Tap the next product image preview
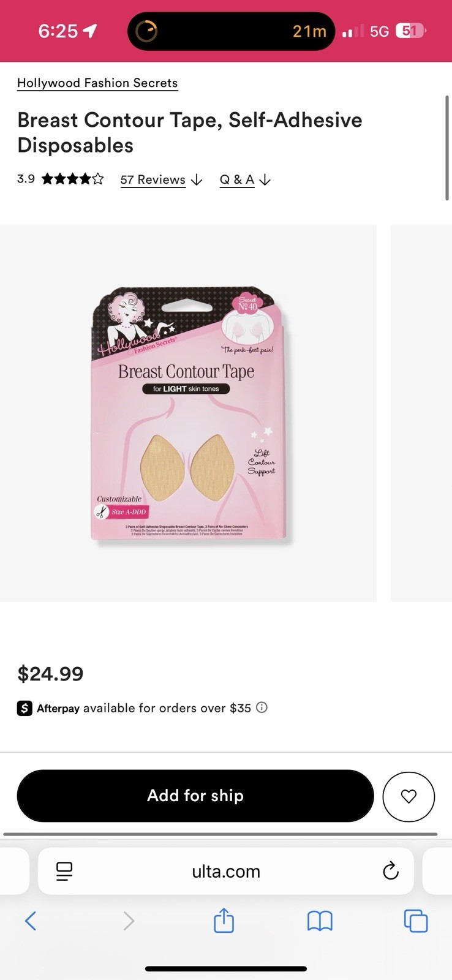 (x=421, y=413)
